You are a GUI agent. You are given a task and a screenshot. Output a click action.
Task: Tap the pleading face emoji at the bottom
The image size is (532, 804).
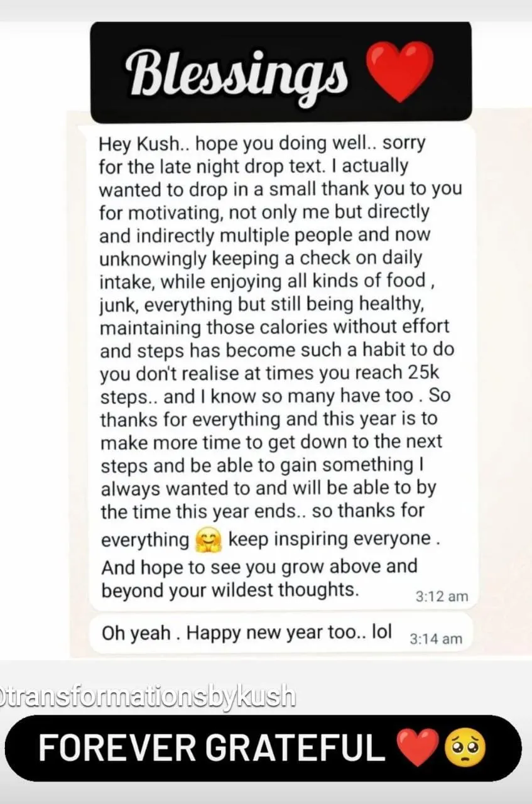tap(464, 747)
